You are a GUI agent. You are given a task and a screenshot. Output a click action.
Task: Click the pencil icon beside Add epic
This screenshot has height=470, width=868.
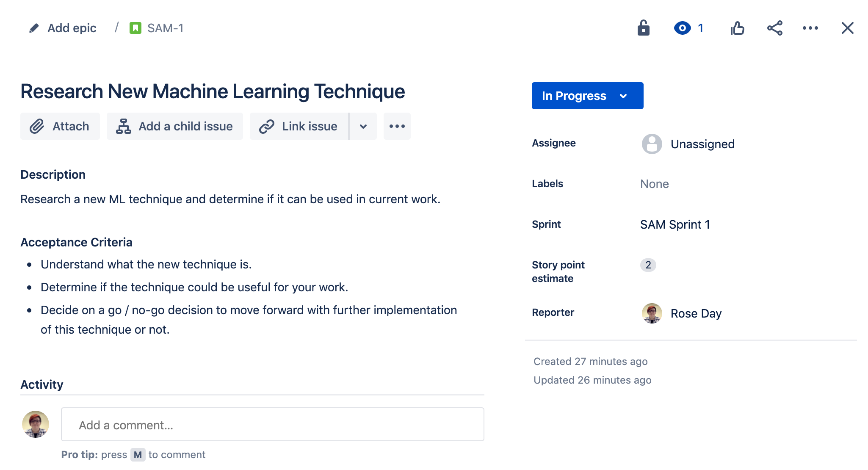pos(34,28)
